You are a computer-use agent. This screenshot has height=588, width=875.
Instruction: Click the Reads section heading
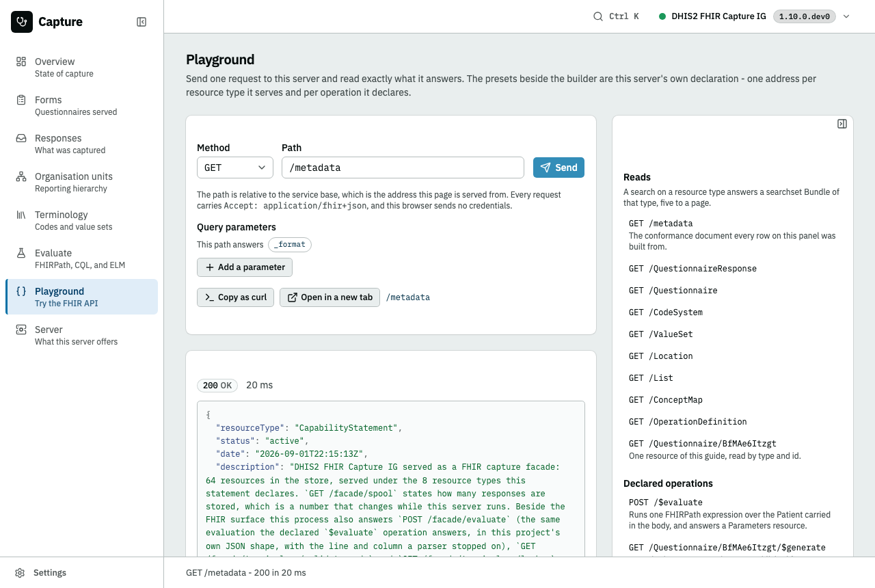(637, 177)
